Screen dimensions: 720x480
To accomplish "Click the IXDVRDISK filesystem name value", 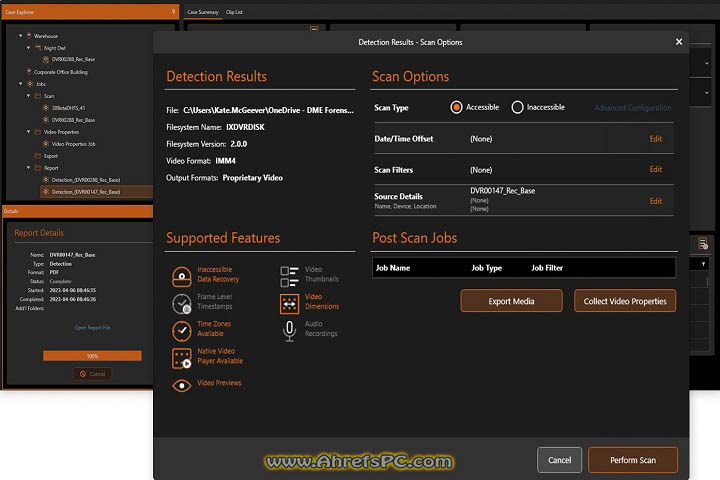I will coord(245,127).
